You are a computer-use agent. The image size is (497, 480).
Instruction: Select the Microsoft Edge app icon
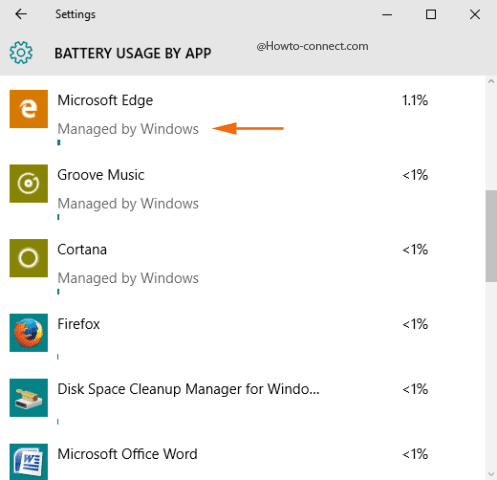tap(29, 109)
